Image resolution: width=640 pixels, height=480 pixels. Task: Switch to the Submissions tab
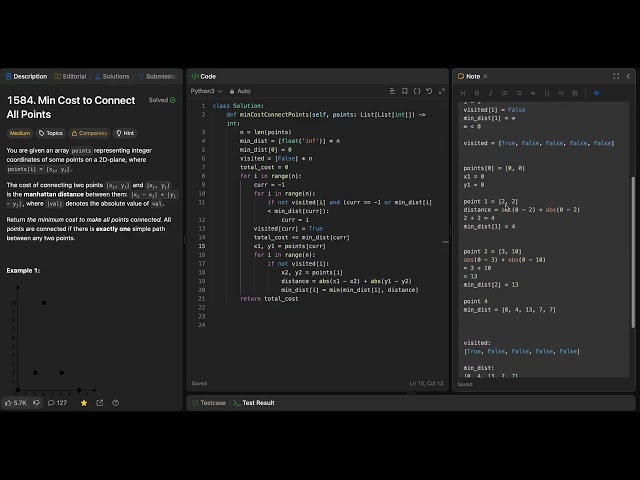point(157,76)
